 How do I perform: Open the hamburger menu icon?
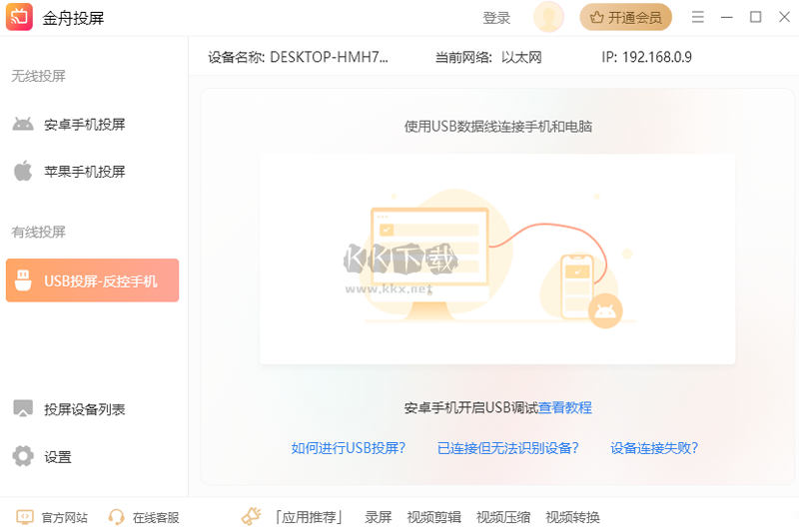(697, 17)
